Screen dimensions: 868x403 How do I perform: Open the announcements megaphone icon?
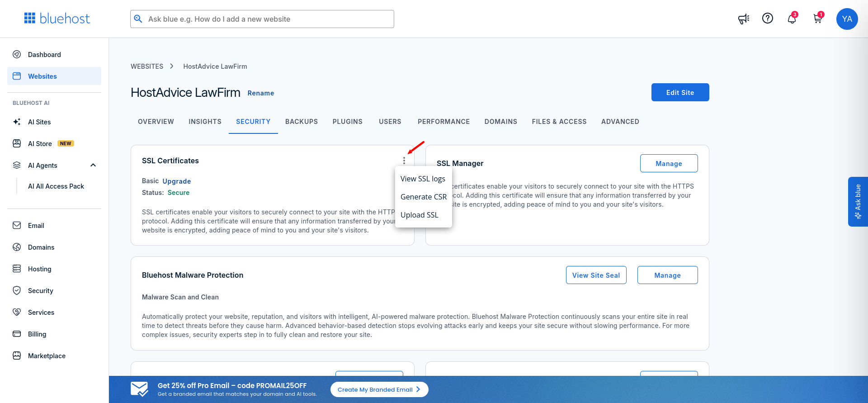(744, 19)
